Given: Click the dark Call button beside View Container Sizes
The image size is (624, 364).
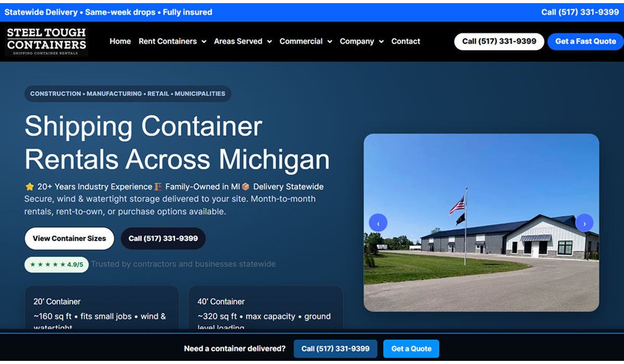Looking at the screenshot, I should point(163,238).
